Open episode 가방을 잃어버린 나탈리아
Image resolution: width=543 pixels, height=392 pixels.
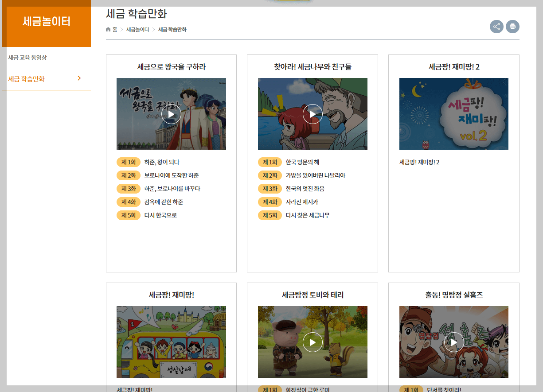point(316,175)
